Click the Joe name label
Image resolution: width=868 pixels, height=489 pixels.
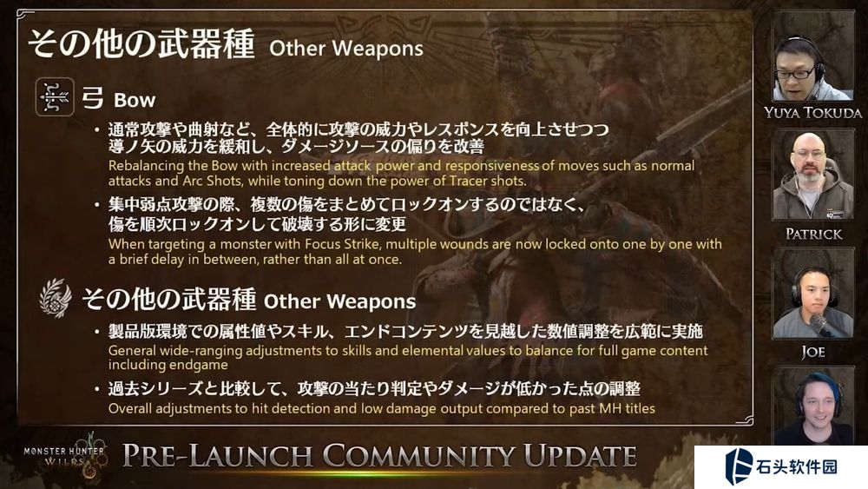click(x=812, y=353)
